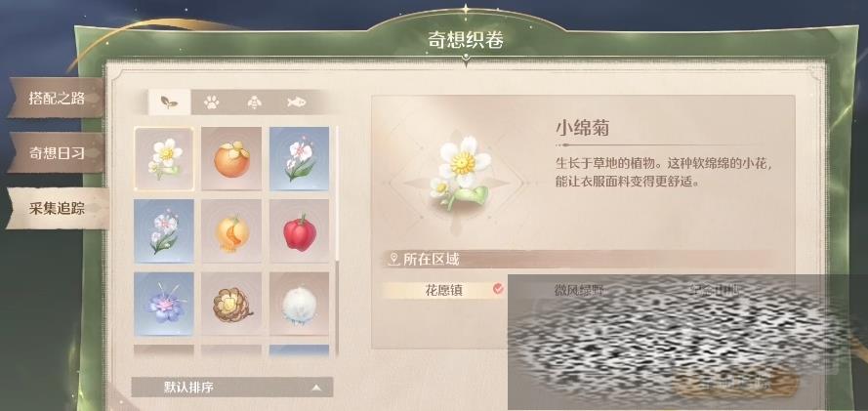Open the 搭配之路 side tab

pyautogui.click(x=57, y=99)
